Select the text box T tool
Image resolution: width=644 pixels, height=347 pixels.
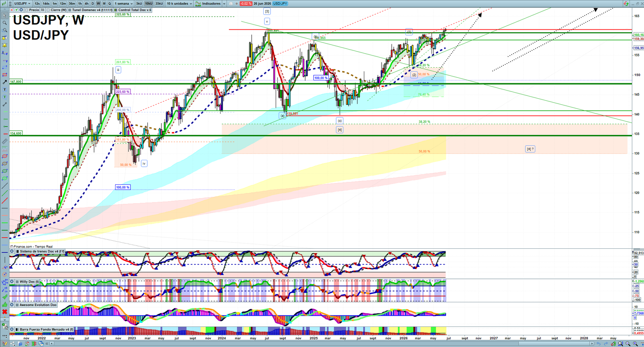tap(5, 89)
